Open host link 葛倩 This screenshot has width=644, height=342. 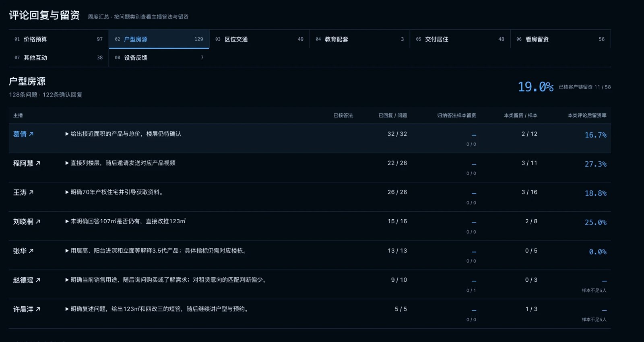23,134
